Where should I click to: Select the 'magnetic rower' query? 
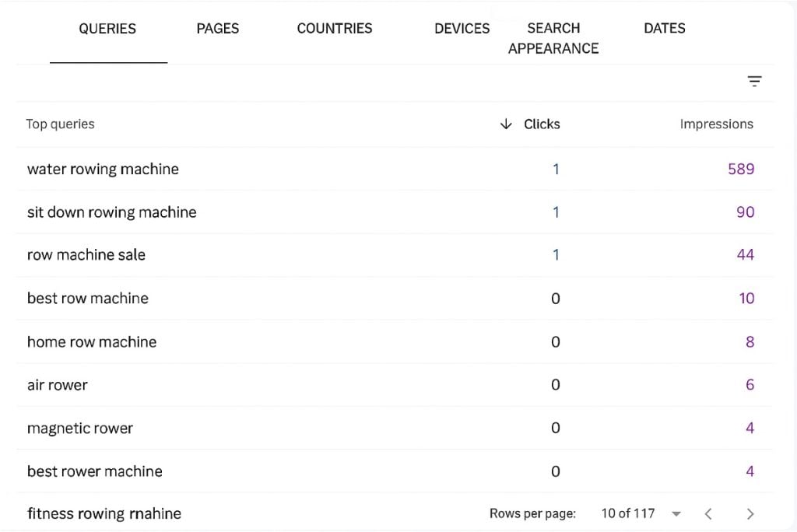coord(80,429)
